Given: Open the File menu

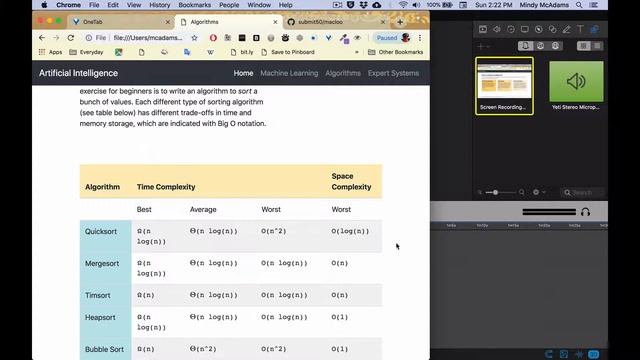Looking at the screenshot, I should point(94,5).
